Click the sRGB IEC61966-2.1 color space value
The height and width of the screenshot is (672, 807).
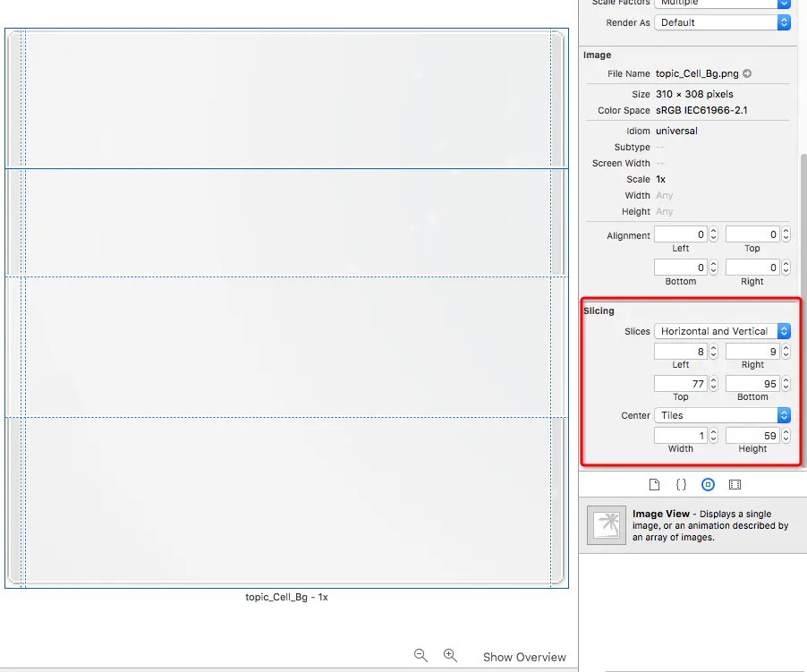701,110
